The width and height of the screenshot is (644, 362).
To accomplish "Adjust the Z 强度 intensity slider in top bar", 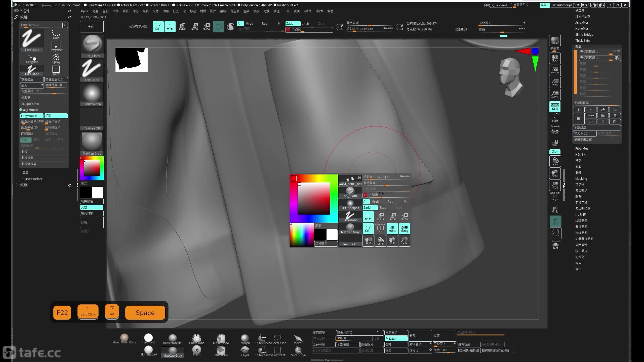I will pyautogui.click(x=309, y=29).
